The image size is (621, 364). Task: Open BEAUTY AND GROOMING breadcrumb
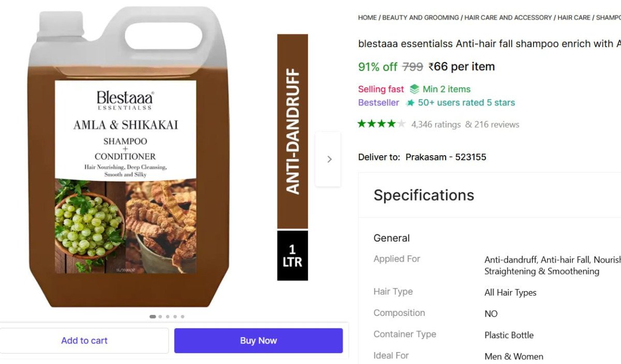(x=420, y=18)
